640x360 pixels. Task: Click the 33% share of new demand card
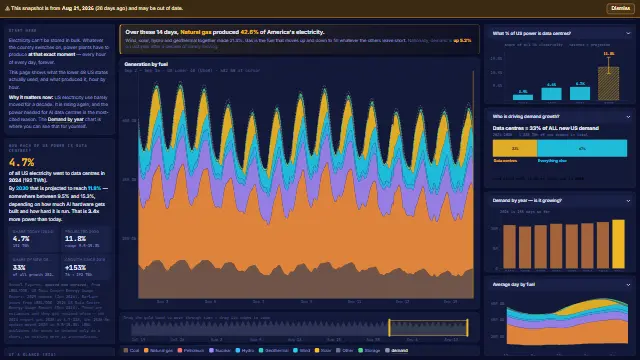[x=34, y=267]
